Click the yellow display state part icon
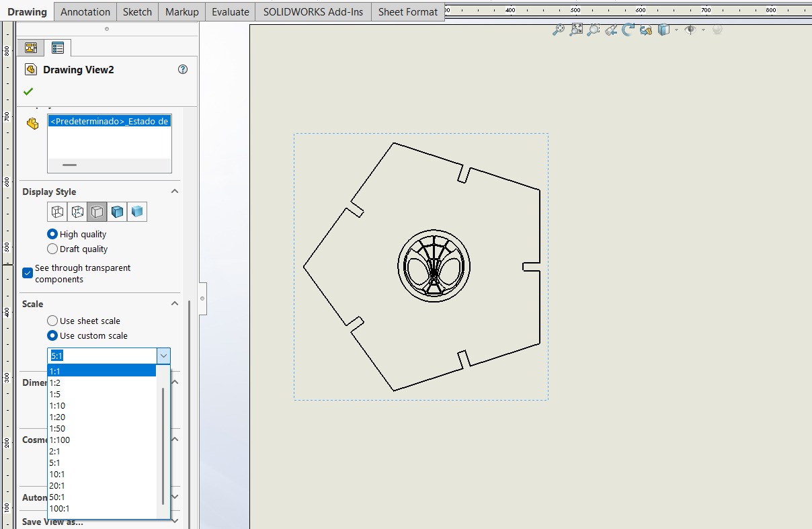The height and width of the screenshot is (529, 812). coord(32,124)
